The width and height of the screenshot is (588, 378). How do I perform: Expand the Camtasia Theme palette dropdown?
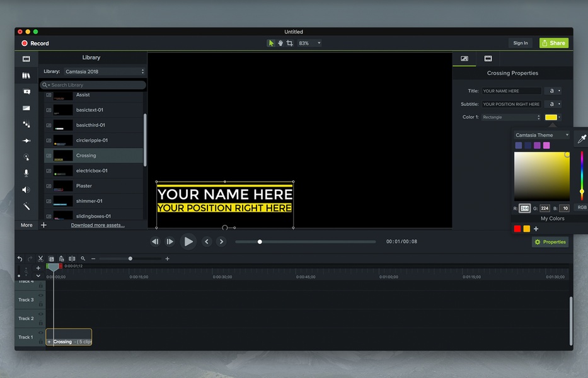click(x=541, y=135)
